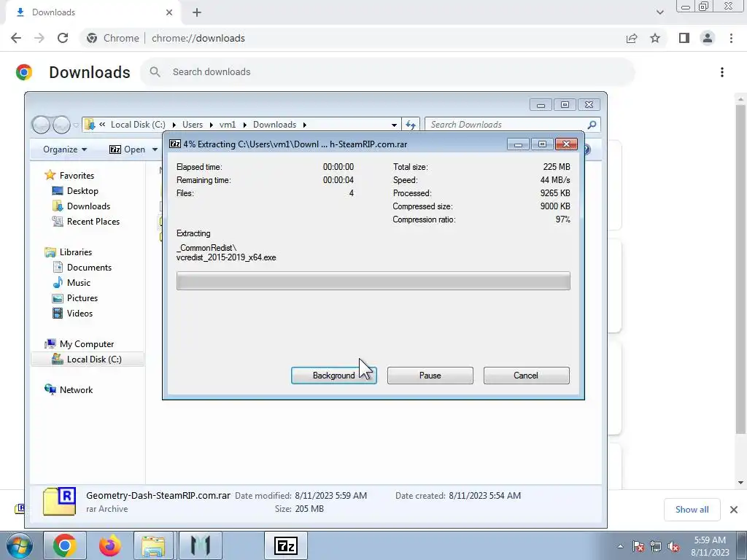Image resolution: width=747 pixels, height=560 pixels.
Task: Click muted volume tray icon
Action: (673, 546)
